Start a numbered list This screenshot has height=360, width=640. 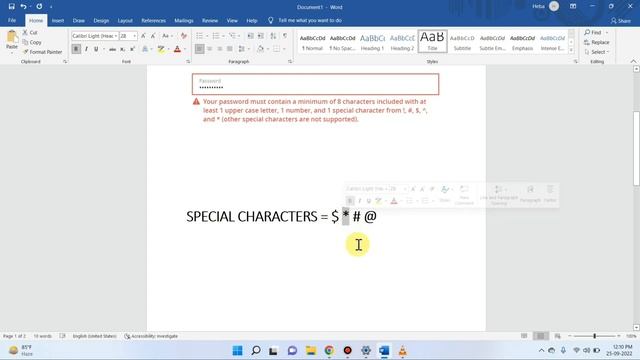tap(216, 36)
